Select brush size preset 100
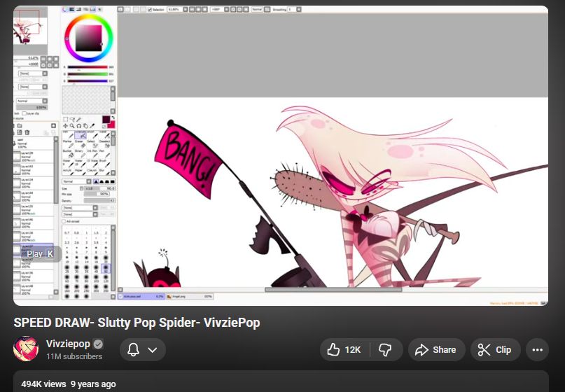The image size is (565, 392). coord(96,279)
